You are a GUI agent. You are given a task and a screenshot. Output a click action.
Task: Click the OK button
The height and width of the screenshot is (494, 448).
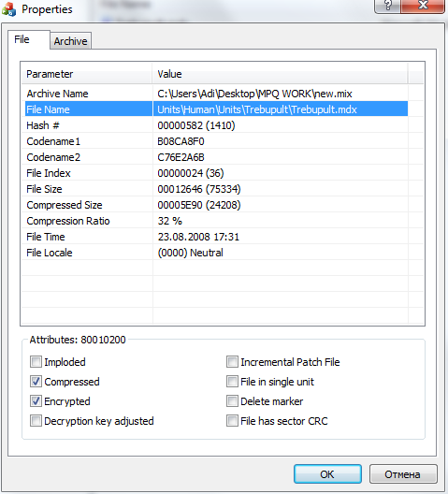327,473
